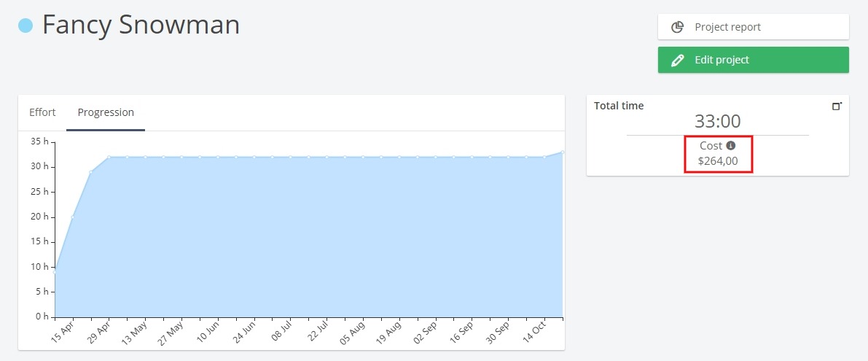Click the Edit project button
Image resolution: width=868 pixels, height=361 pixels.
coord(753,60)
